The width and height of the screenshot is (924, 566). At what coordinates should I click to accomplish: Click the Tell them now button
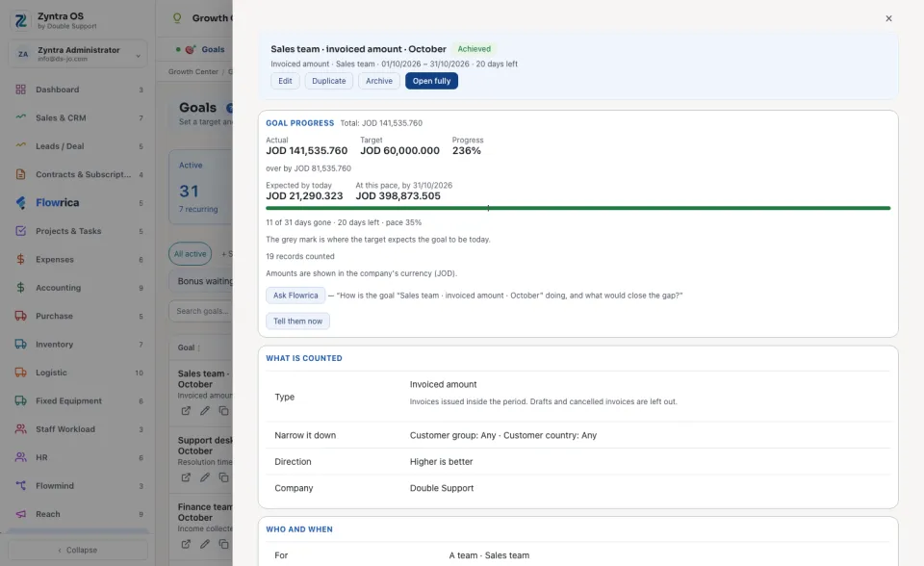click(x=297, y=322)
